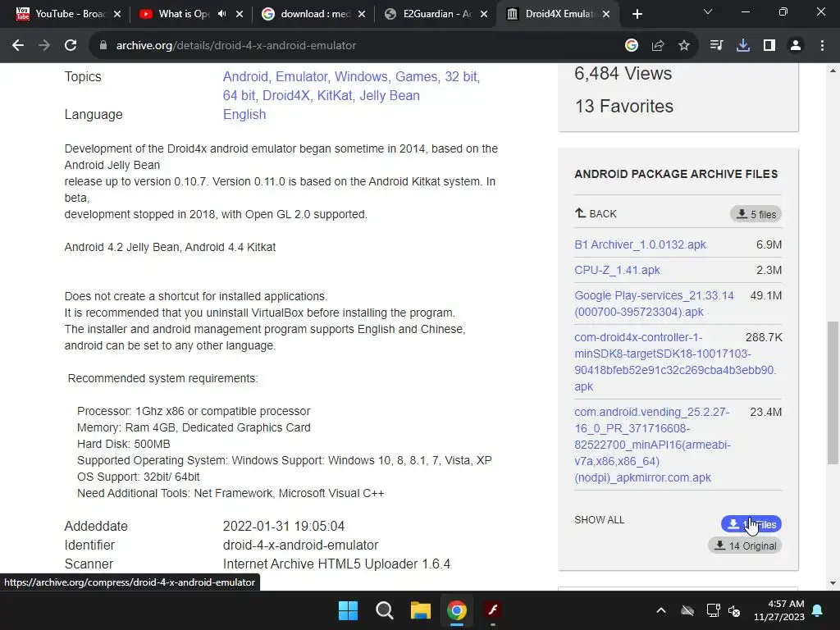Click the forward navigation arrow
Screen dimensions: 840x630
tap(44, 46)
